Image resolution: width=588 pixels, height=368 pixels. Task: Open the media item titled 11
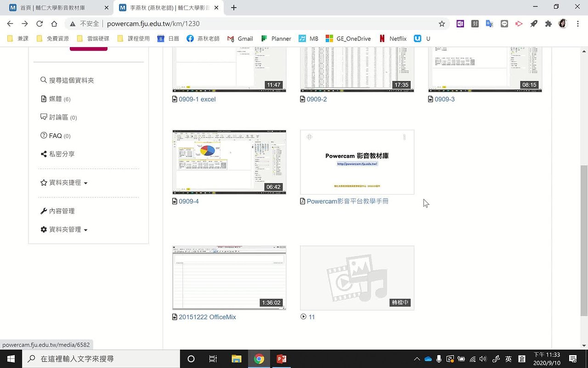[x=311, y=317]
